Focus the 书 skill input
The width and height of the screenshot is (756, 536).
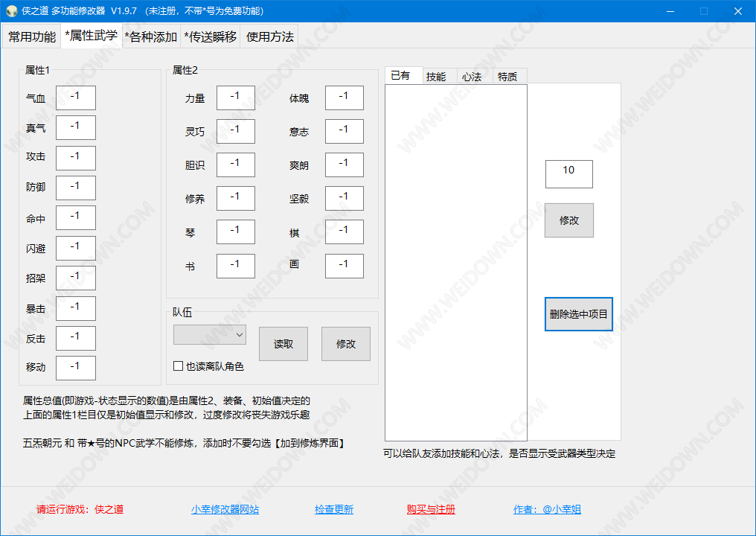[x=236, y=266]
